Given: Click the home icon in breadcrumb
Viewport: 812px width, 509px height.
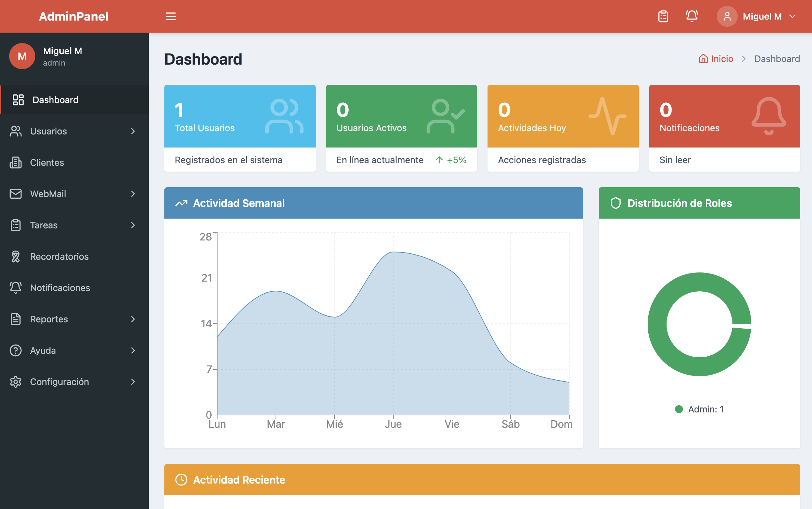Looking at the screenshot, I should pos(703,59).
